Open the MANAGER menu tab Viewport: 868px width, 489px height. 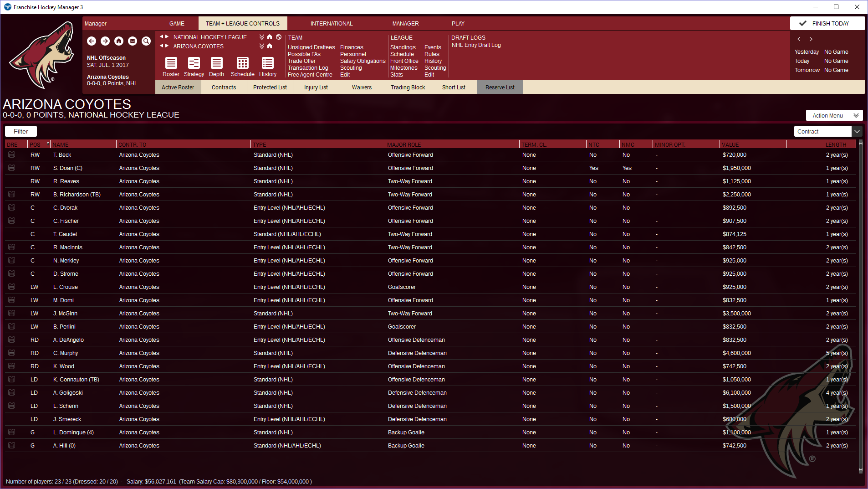(x=405, y=24)
